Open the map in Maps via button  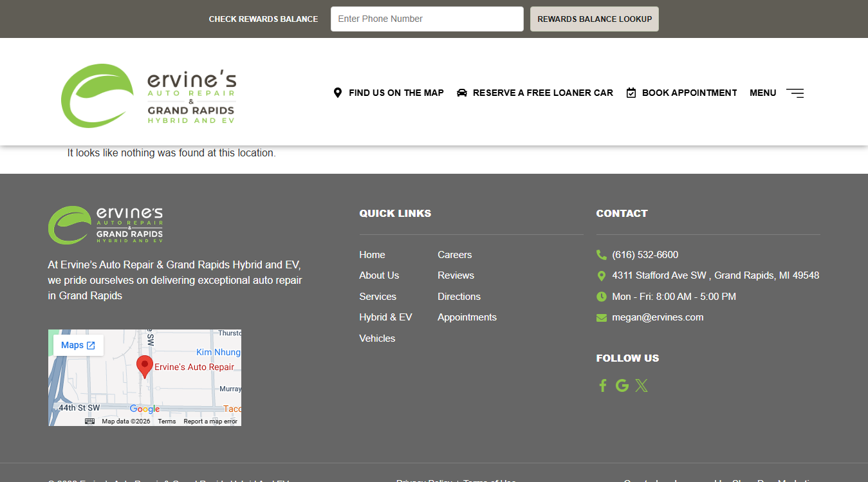[x=78, y=346]
